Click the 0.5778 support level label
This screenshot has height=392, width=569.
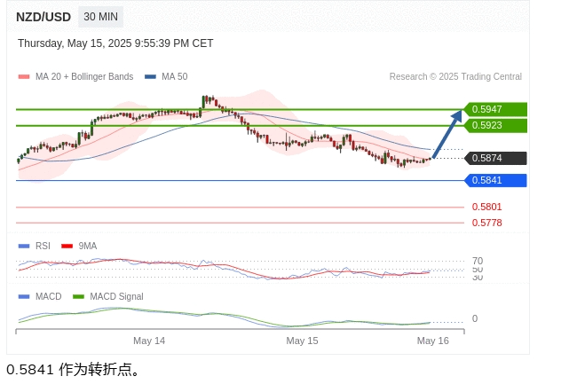pos(487,223)
